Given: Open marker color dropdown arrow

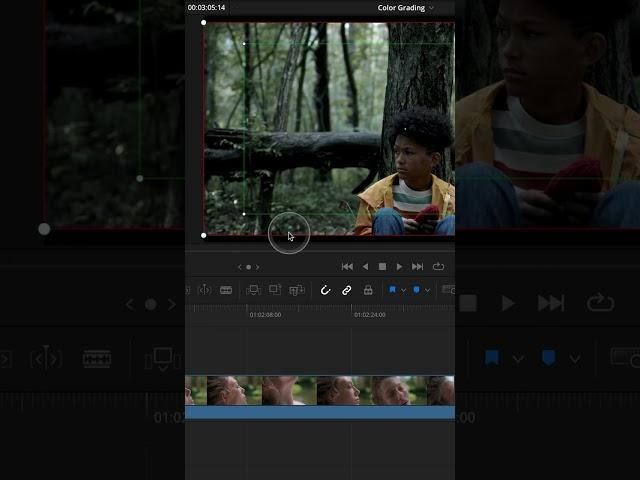Looking at the screenshot, I should tap(427, 291).
